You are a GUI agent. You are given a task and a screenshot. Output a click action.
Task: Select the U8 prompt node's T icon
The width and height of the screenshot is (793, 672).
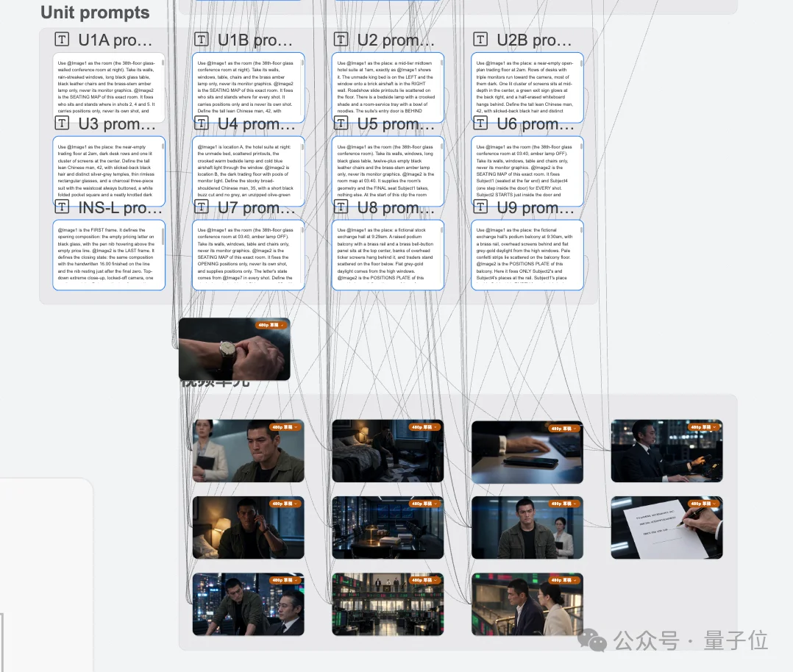point(341,207)
